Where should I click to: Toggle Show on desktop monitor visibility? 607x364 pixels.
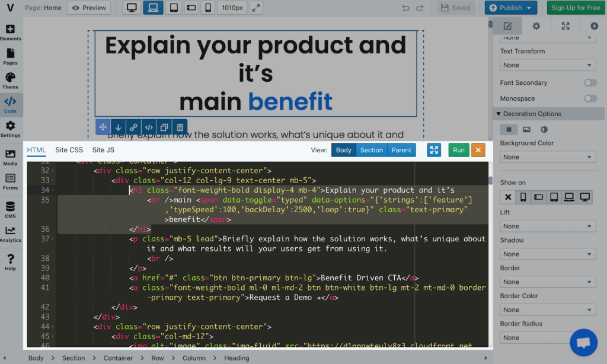point(584,197)
